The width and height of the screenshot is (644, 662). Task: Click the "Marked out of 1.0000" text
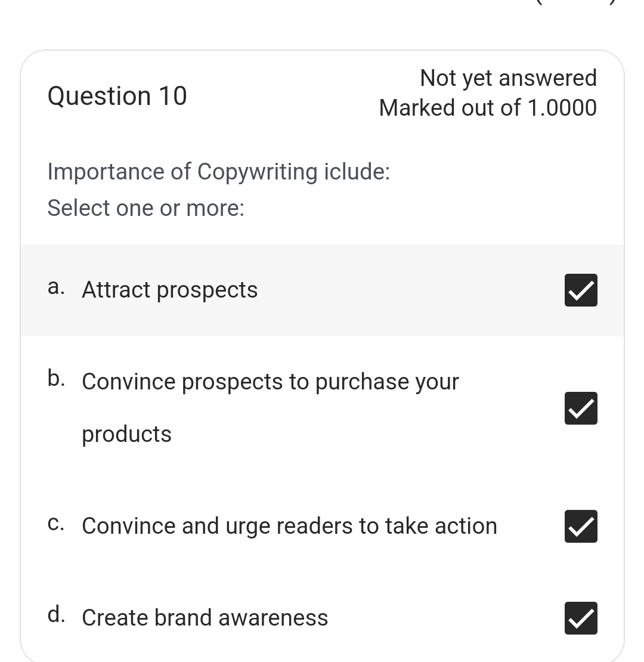pyautogui.click(x=488, y=108)
